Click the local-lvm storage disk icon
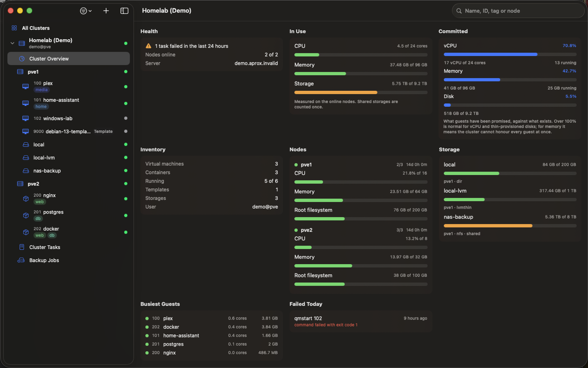This screenshot has width=588, height=368. pos(26,158)
